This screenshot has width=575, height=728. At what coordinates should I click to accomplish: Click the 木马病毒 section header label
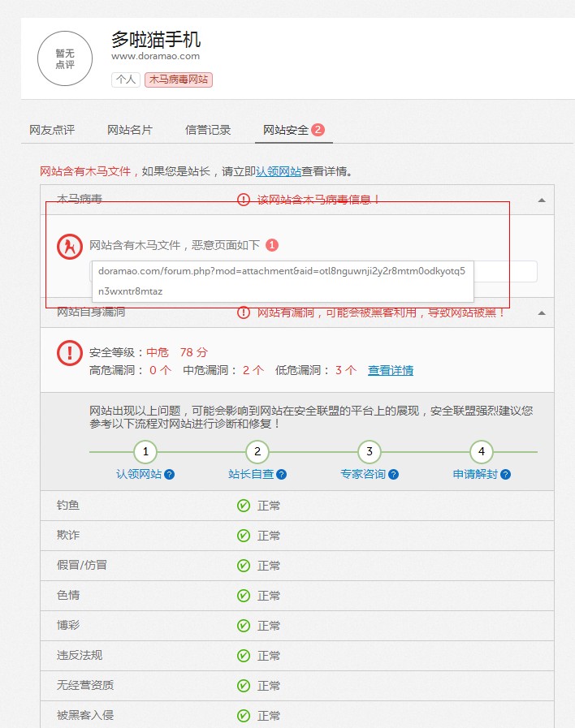click(80, 199)
